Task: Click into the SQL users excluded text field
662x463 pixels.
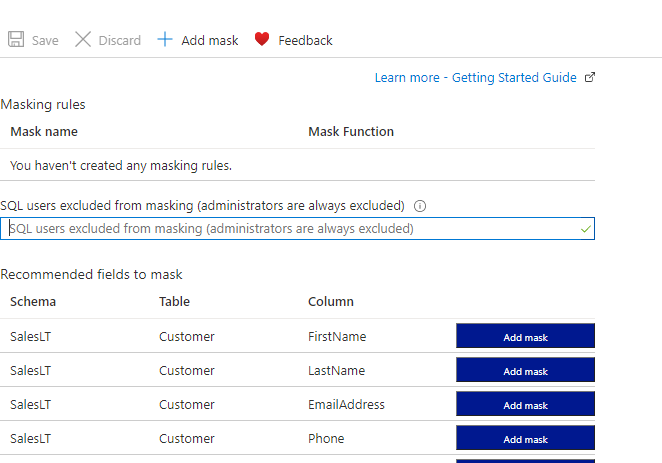Action: [x=290, y=229]
